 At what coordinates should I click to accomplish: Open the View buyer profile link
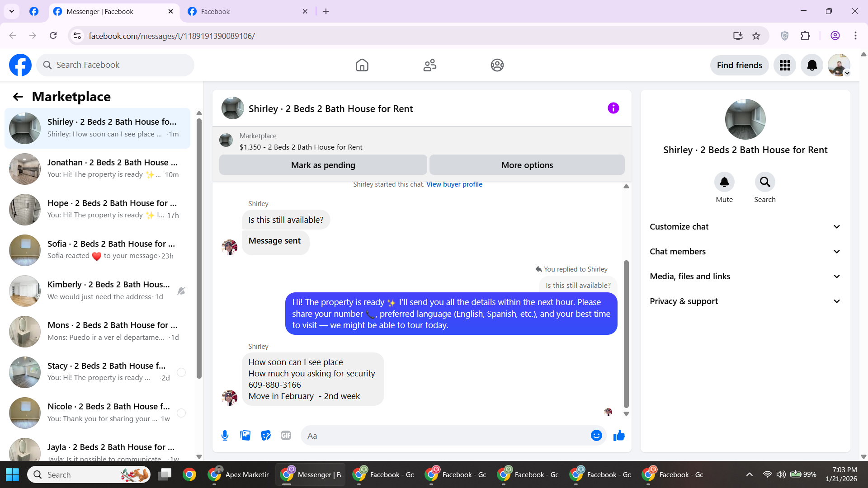point(454,184)
